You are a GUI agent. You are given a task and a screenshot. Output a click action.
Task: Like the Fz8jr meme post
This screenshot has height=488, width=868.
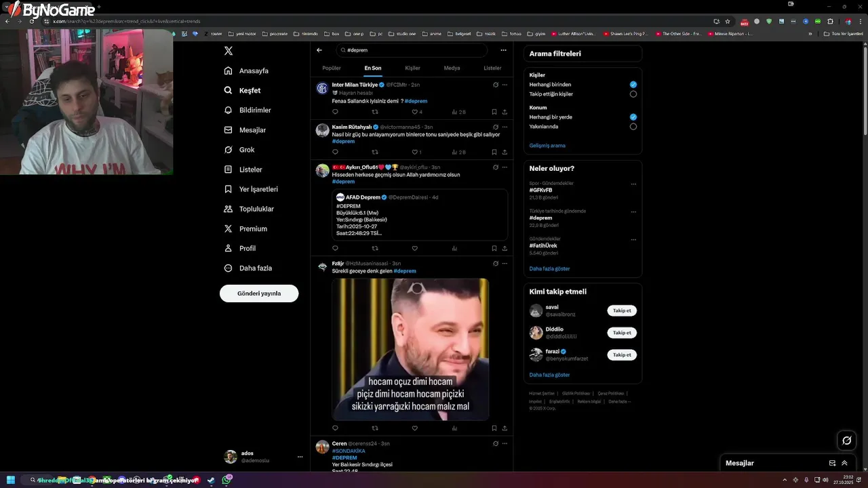pos(415,428)
